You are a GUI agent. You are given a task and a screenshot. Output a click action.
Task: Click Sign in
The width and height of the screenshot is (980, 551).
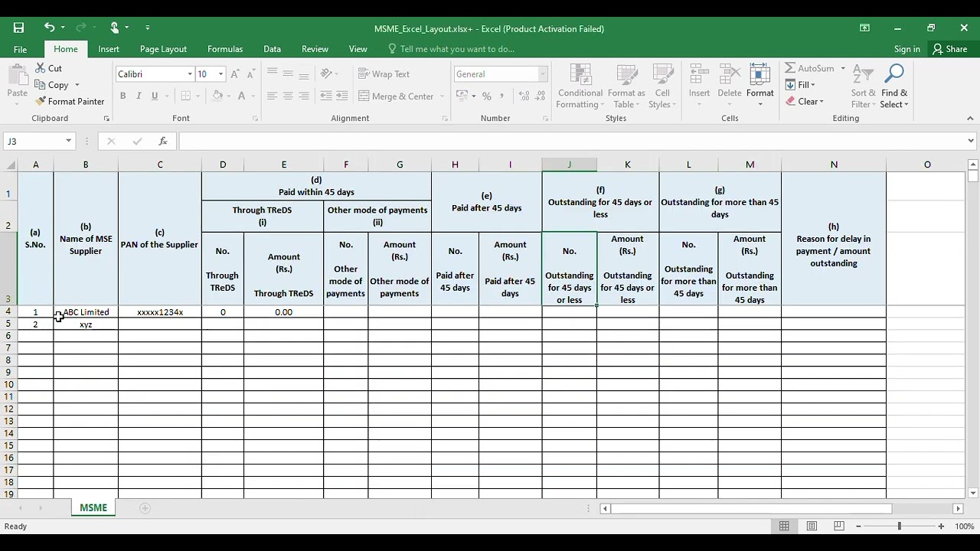(907, 49)
